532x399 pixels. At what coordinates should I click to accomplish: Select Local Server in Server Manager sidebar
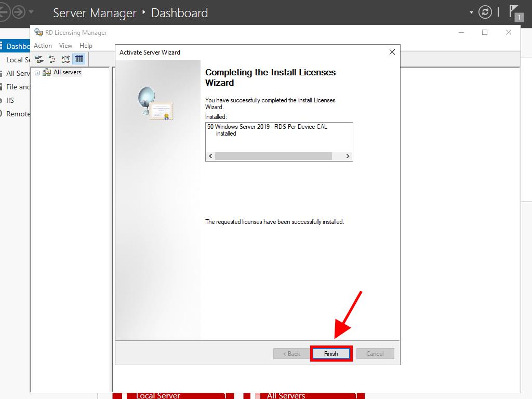click(x=15, y=60)
